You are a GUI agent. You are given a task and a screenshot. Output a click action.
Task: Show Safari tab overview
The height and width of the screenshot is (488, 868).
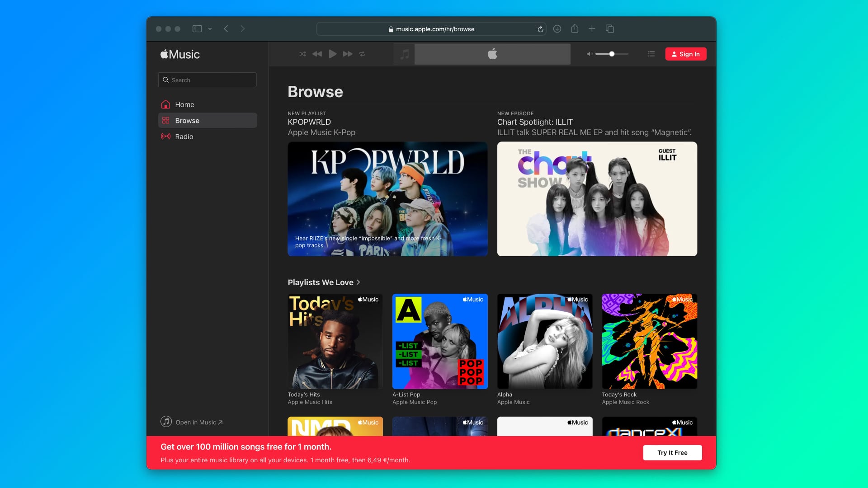(x=610, y=29)
